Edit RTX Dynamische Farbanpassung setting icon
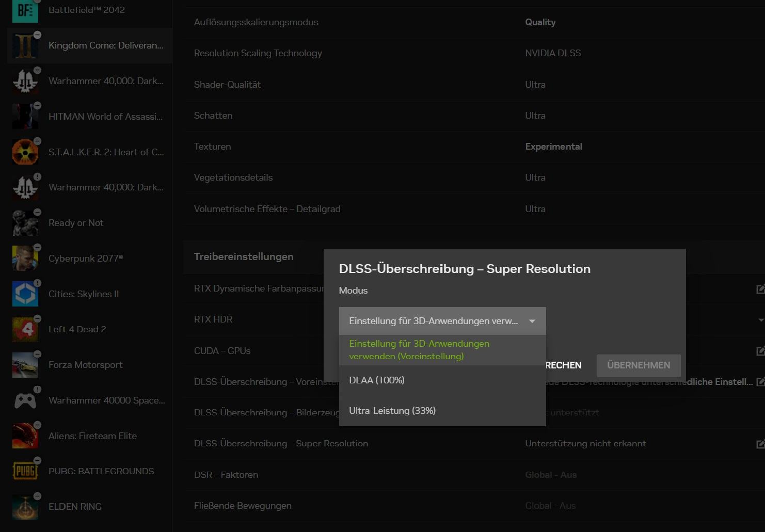The width and height of the screenshot is (765, 532). coord(760,289)
